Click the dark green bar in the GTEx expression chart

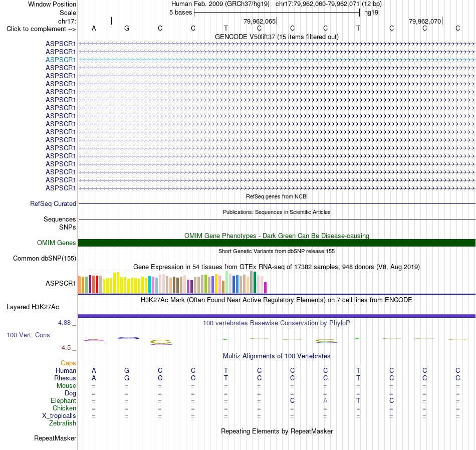tap(255, 283)
